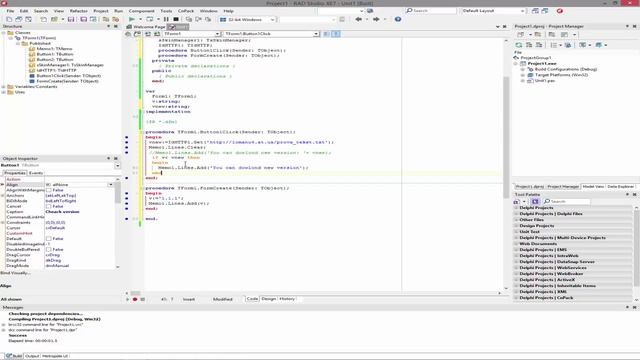Toggle the Default property checkbox
This screenshot has width=640, height=360.
[49, 238]
